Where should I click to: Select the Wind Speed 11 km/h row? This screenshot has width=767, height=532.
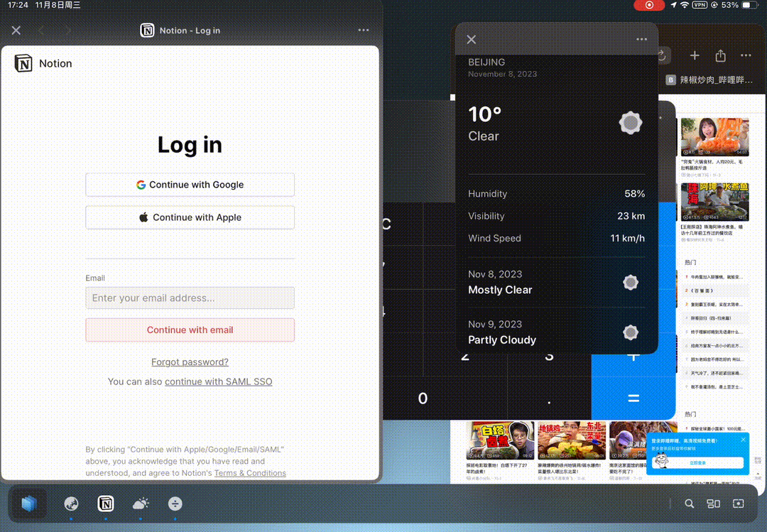[x=556, y=239]
